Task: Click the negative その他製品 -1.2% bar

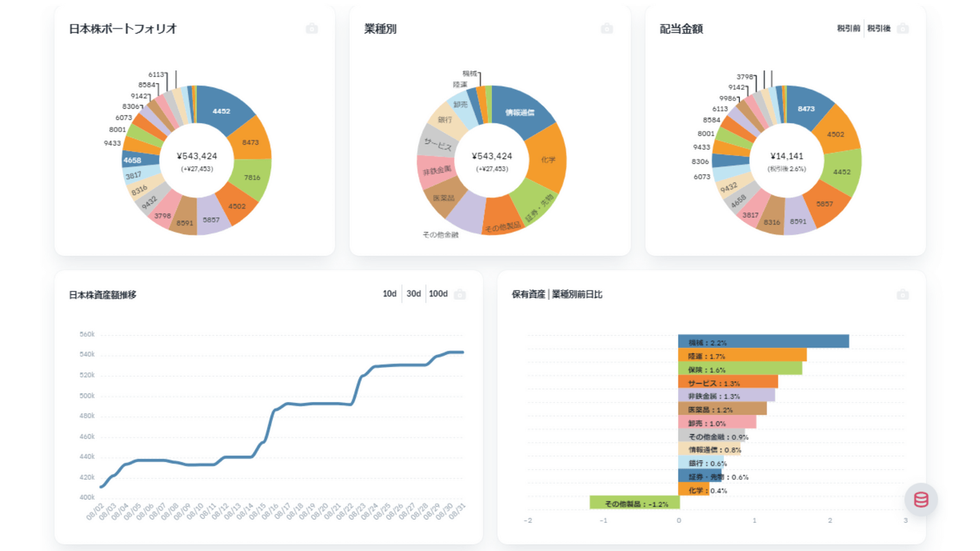Action: tap(634, 503)
